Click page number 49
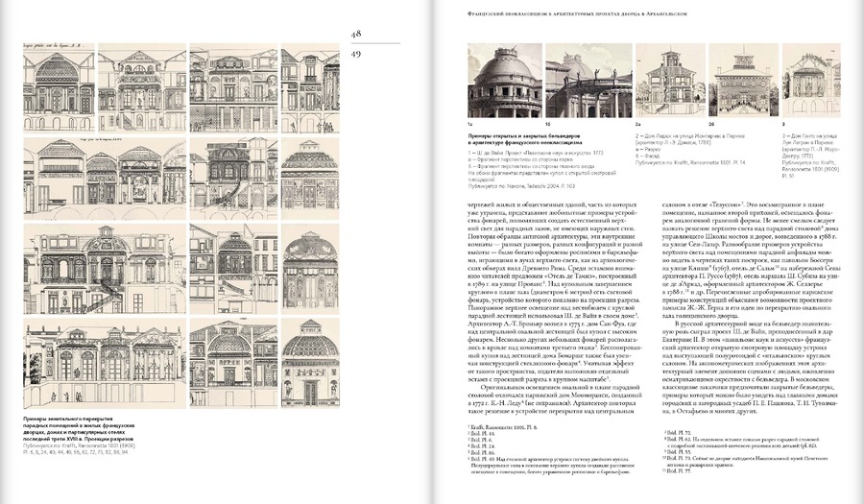This screenshot has height=504, width=864. pyautogui.click(x=356, y=54)
